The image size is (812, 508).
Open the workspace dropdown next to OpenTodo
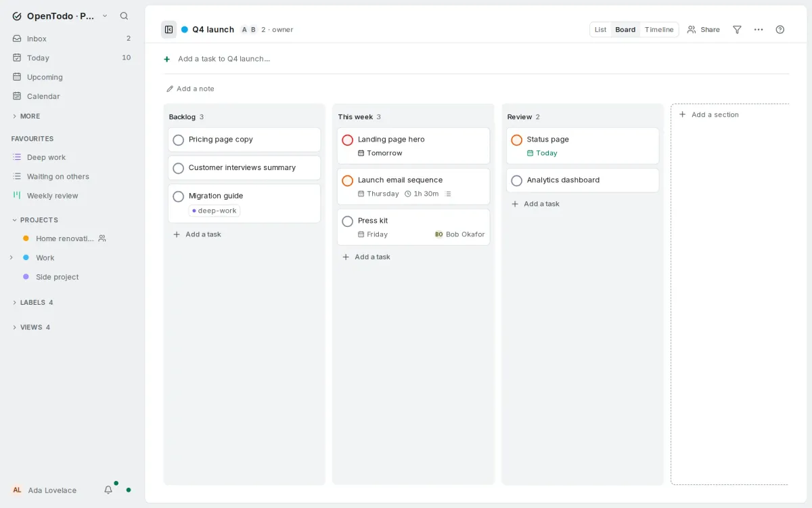105,16
